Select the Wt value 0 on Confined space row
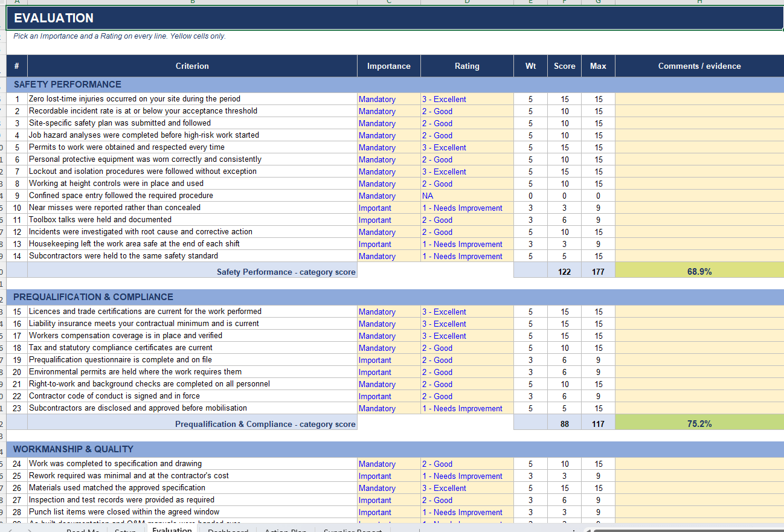Screen dimensions: 784x532 pyautogui.click(x=530, y=196)
